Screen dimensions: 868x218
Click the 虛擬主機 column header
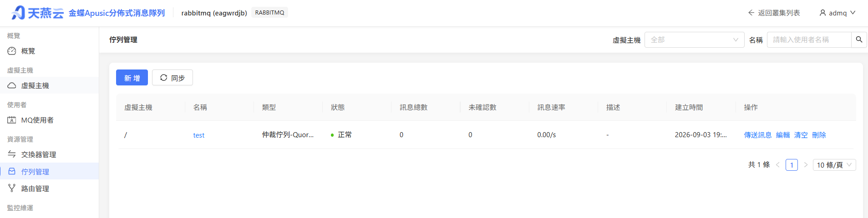[x=138, y=107]
